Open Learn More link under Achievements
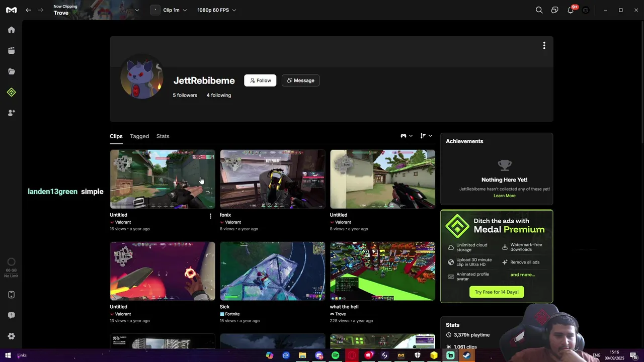The width and height of the screenshot is (644, 362). (504, 196)
